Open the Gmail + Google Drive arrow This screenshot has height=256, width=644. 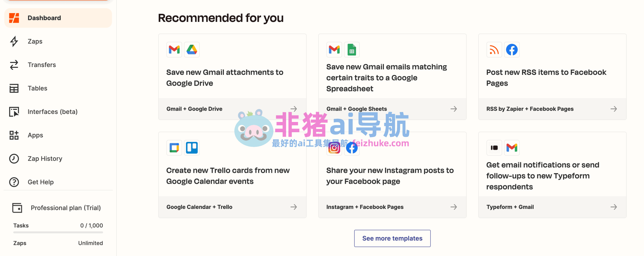pyautogui.click(x=294, y=109)
